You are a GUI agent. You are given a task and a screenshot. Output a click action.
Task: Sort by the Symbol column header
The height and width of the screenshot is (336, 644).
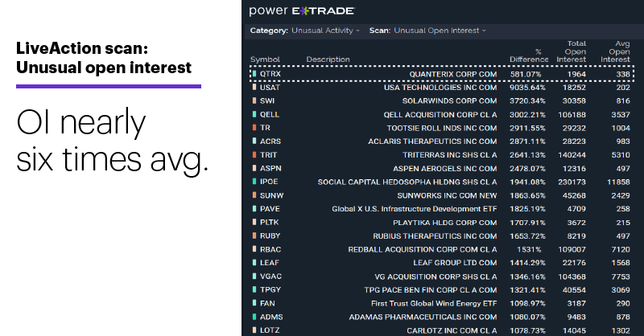pos(265,59)
